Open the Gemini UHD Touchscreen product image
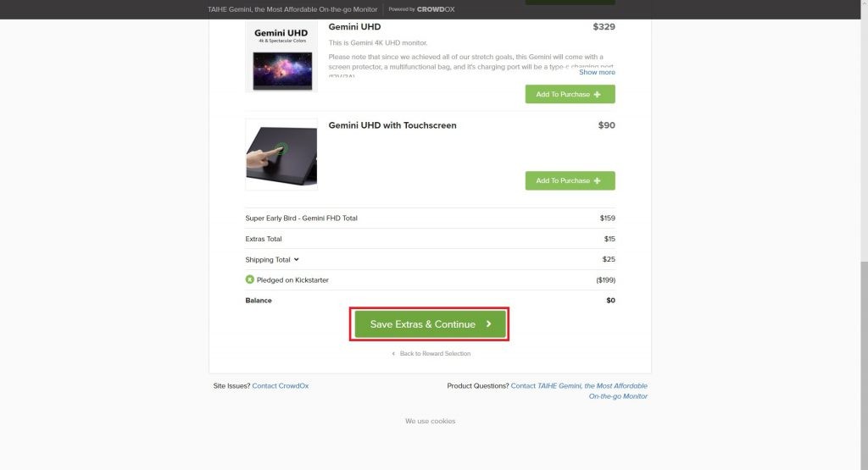The width and height of the screenshot is (868, 470). coord(281,154)
